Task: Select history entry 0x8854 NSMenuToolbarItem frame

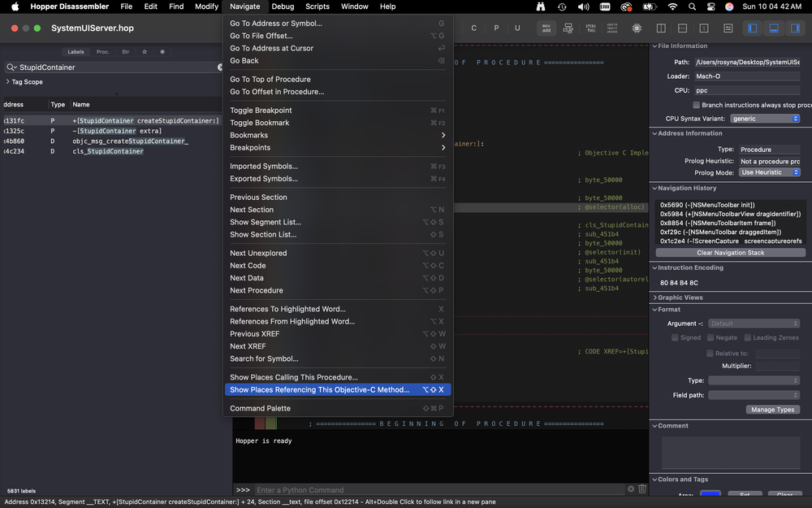Action: click(x=718, y=223)
